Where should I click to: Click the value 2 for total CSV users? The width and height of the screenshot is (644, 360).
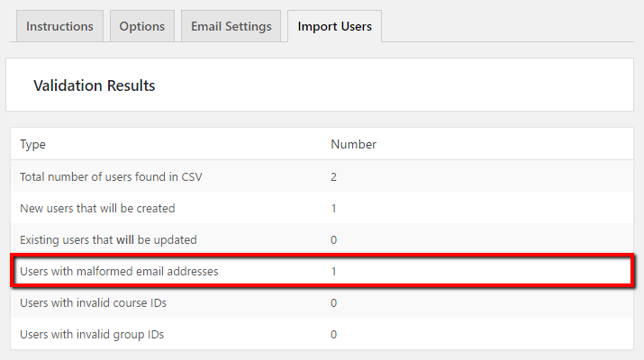[x=334, y=176]
